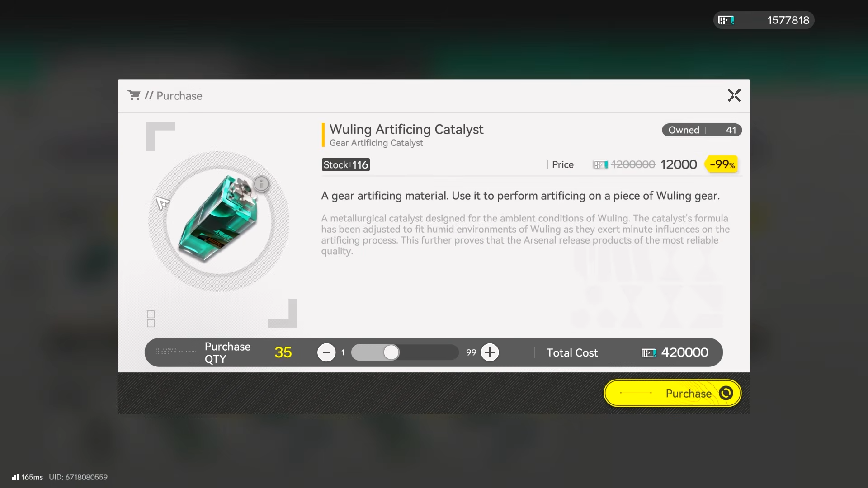
Task: Decrease purchase quantity with minus button
Action: tap(326, 352)
